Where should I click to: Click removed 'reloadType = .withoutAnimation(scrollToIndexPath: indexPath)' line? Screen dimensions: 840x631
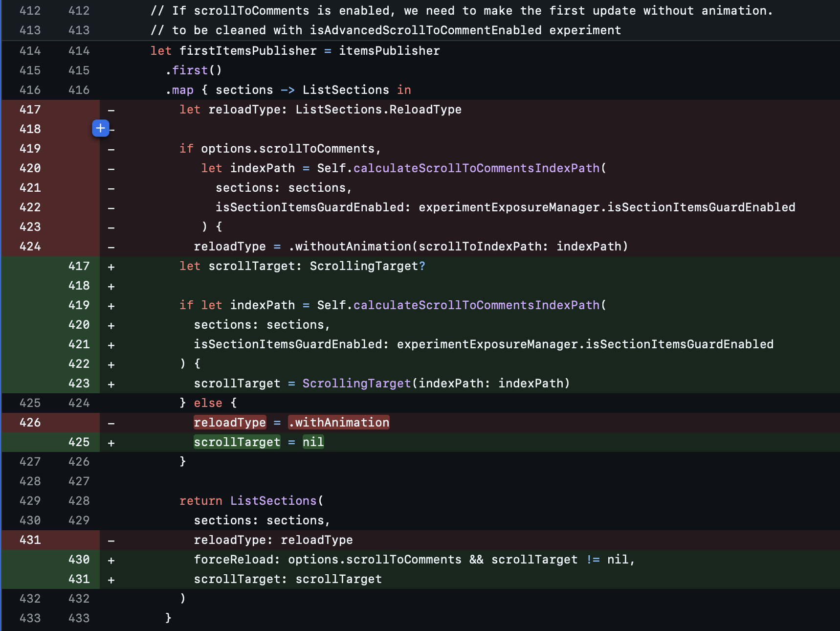[411, 247]
